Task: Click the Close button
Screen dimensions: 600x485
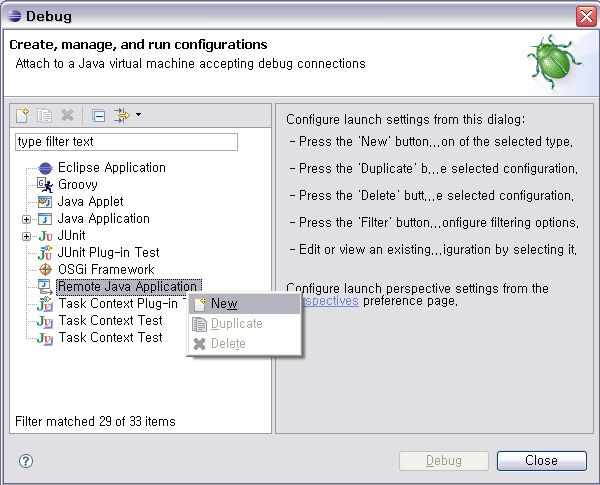Action: pyautogui.click(x=541, y=461)
